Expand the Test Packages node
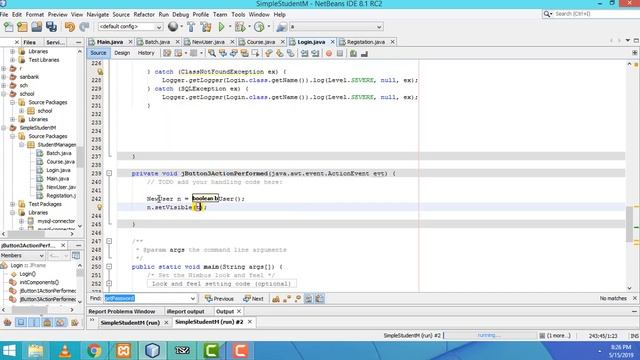This screenshot has height=360, width=640. pyautogui.click(x=13, y=204)
